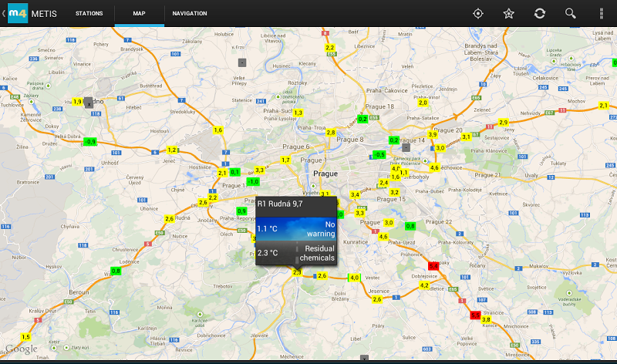
Task: Tap the yellow 1,5 marker near Králův Dvůr
Action: tap(25, 337)
